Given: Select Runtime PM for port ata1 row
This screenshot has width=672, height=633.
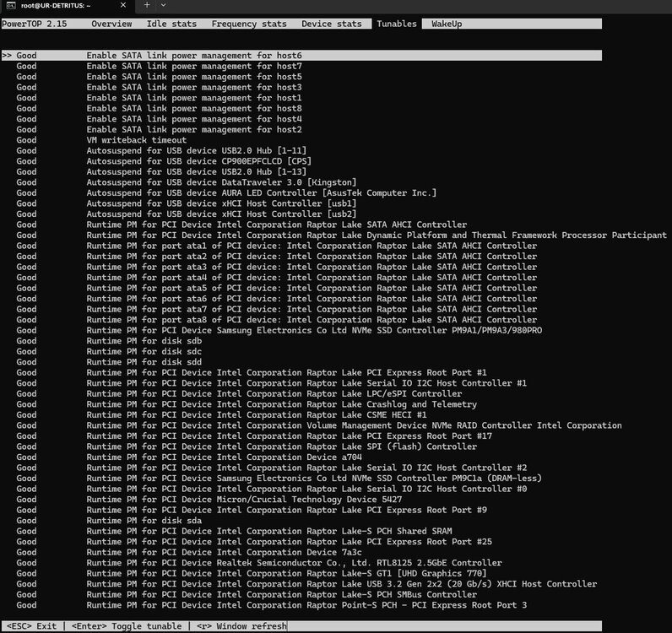Looking at the screenshot, I should tap(276, 246).
